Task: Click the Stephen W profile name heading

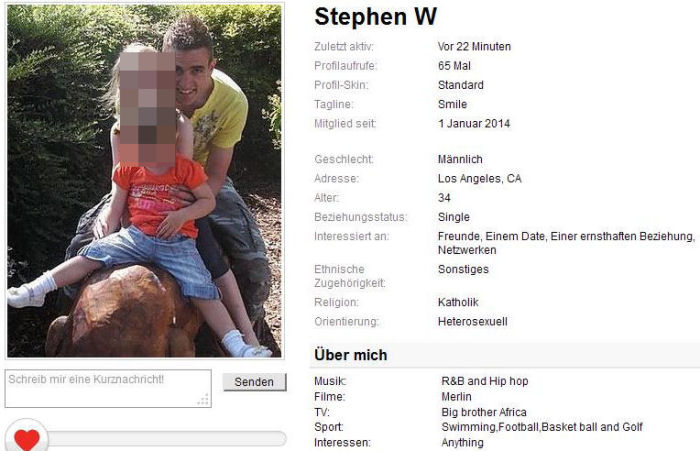Action: [375, 17]
